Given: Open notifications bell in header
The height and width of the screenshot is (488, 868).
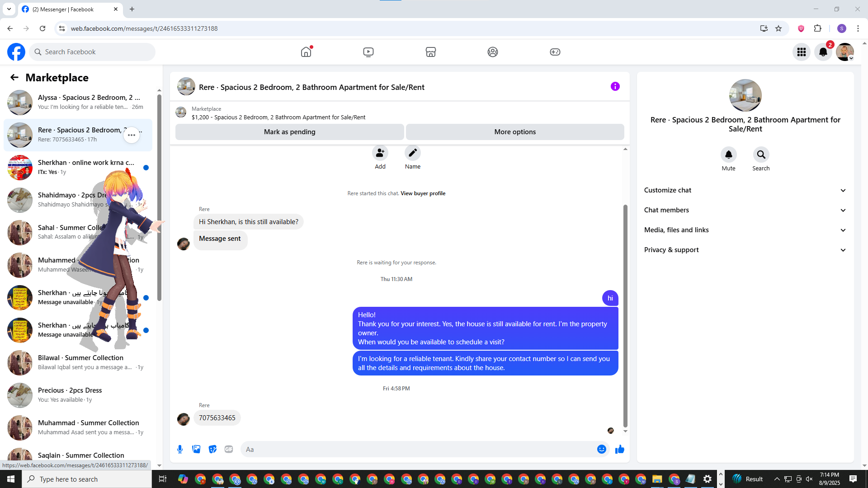Looking at the screenshot, I should [823, 52].
